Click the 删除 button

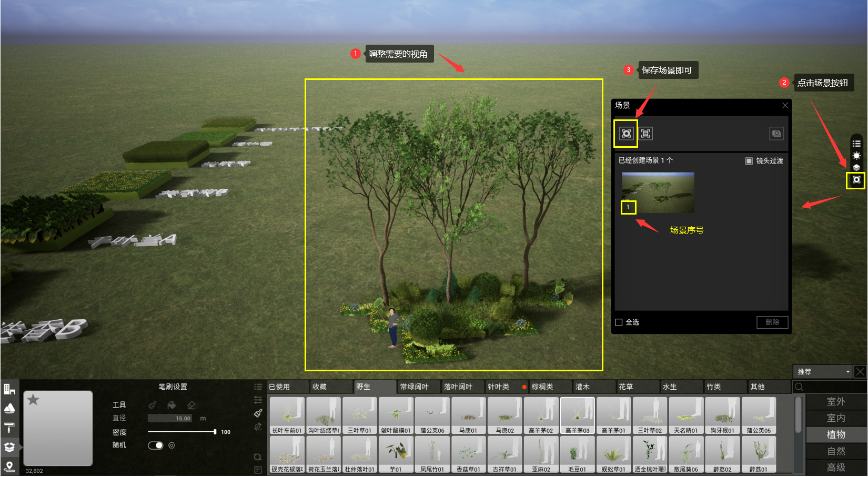pos(772,322)
